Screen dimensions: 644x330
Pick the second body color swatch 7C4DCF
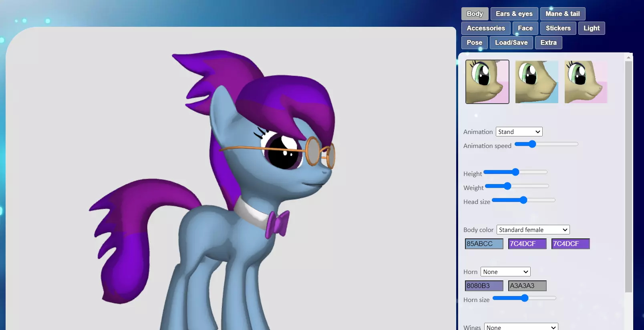527,244
